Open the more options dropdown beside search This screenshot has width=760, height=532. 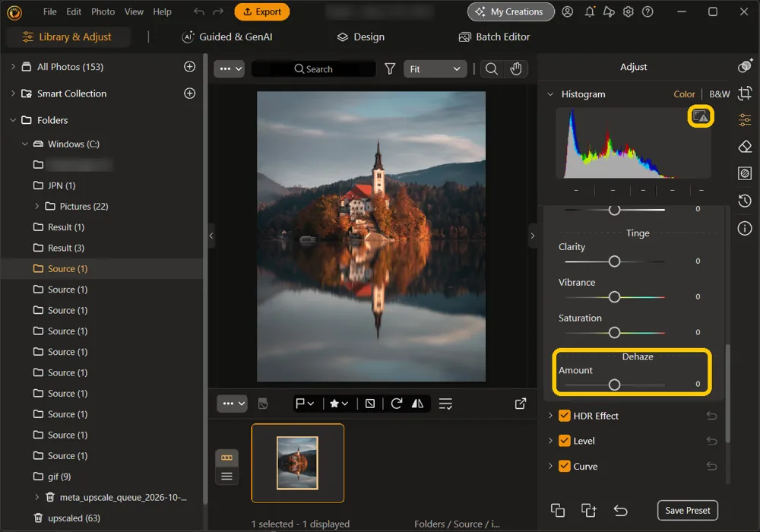(230, 69)
